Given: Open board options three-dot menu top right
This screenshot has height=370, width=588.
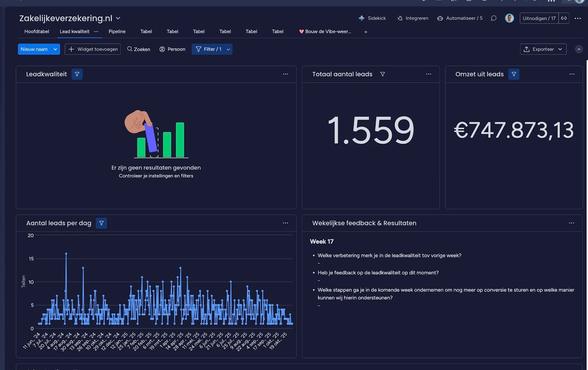Looking at the screenshot, I should click(x=578, y=18).
